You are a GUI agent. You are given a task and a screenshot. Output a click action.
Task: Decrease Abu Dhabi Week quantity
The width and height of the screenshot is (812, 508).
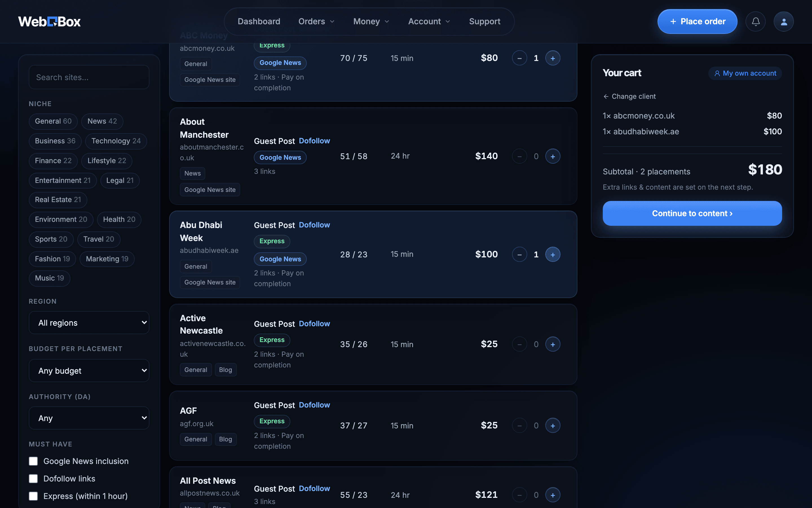(x=519, y=254)
